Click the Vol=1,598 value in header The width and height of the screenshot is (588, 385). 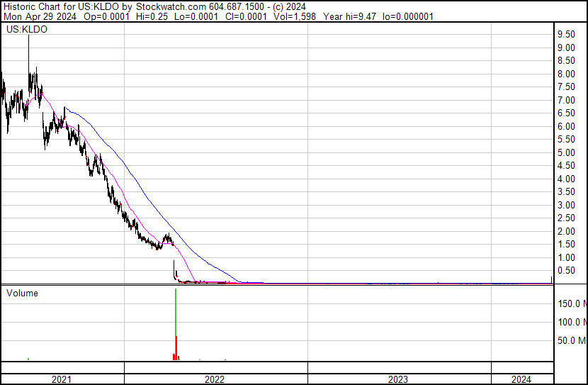point(314,16)
